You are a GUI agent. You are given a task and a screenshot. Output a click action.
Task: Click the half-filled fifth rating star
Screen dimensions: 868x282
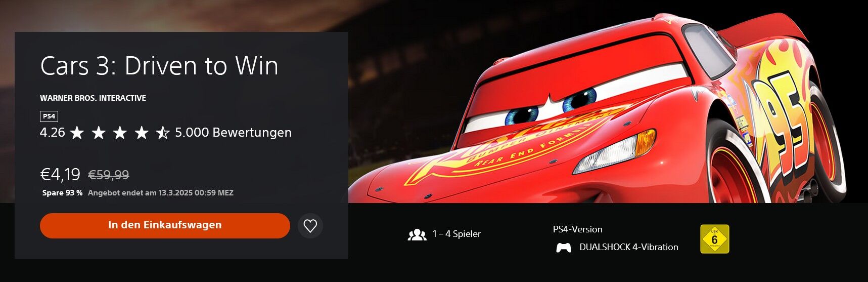click(x=162, y=133)
